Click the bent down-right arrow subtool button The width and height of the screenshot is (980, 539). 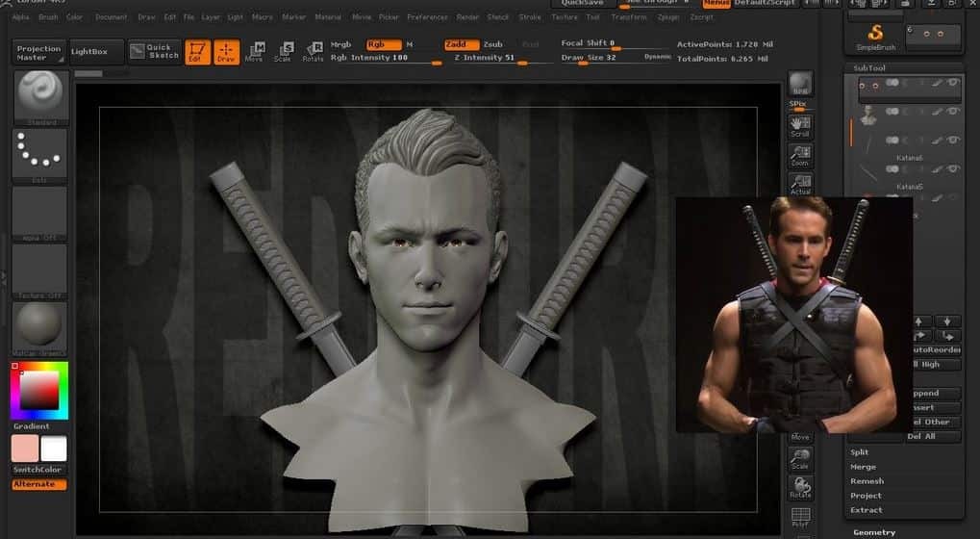pos(947,336)
